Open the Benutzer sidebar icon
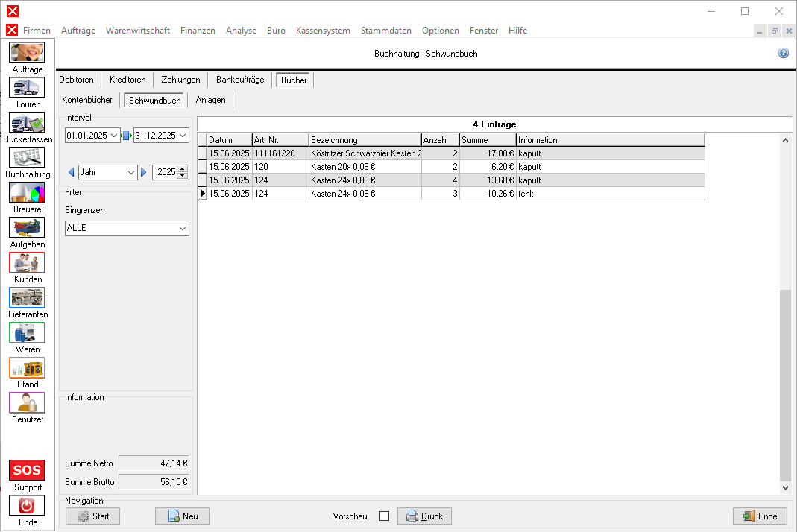797x532 pixels. (27, 403)
